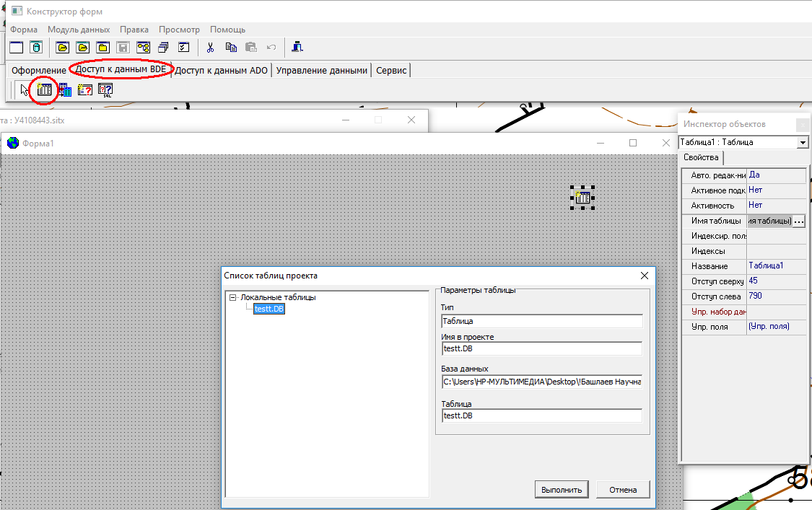The width and height of the screenshot is (812, 510).
Task: Click the exit door toolbar icon
Action: 297,47
